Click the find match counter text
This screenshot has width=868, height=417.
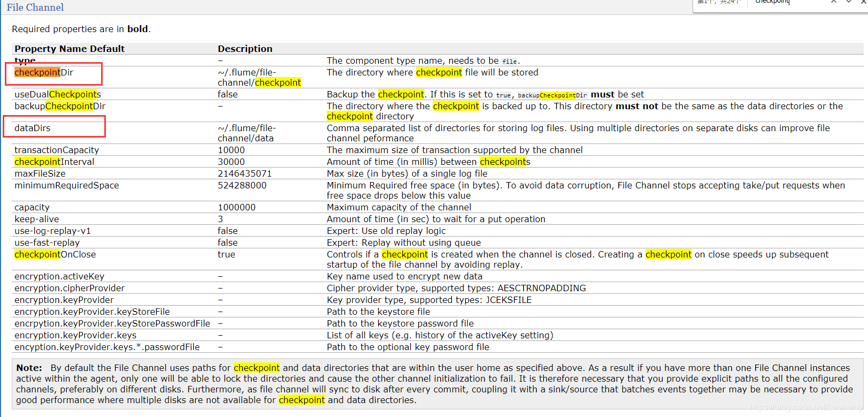719,2
